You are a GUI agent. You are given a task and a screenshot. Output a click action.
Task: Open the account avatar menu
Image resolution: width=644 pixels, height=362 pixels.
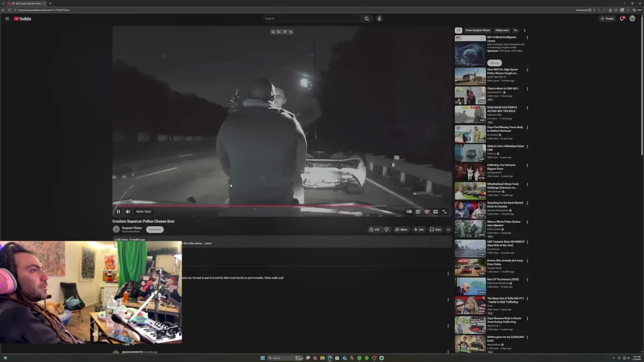point(632,19)
